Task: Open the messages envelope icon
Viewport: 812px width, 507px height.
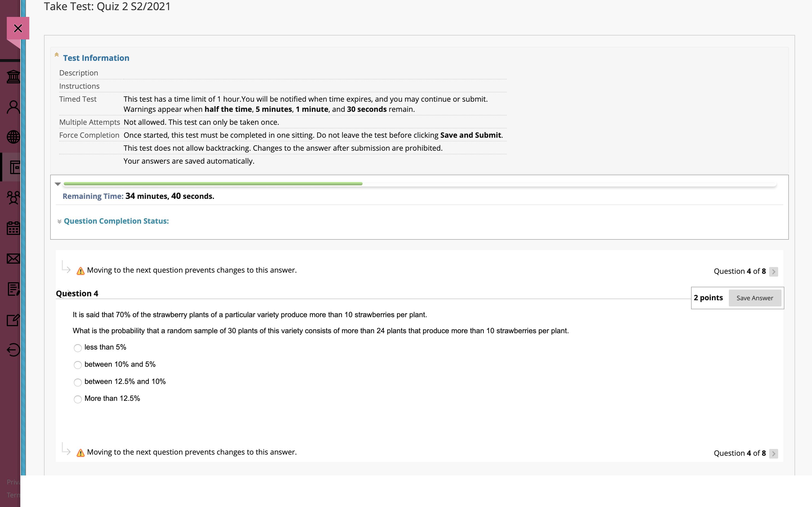Action: (14, 259)
